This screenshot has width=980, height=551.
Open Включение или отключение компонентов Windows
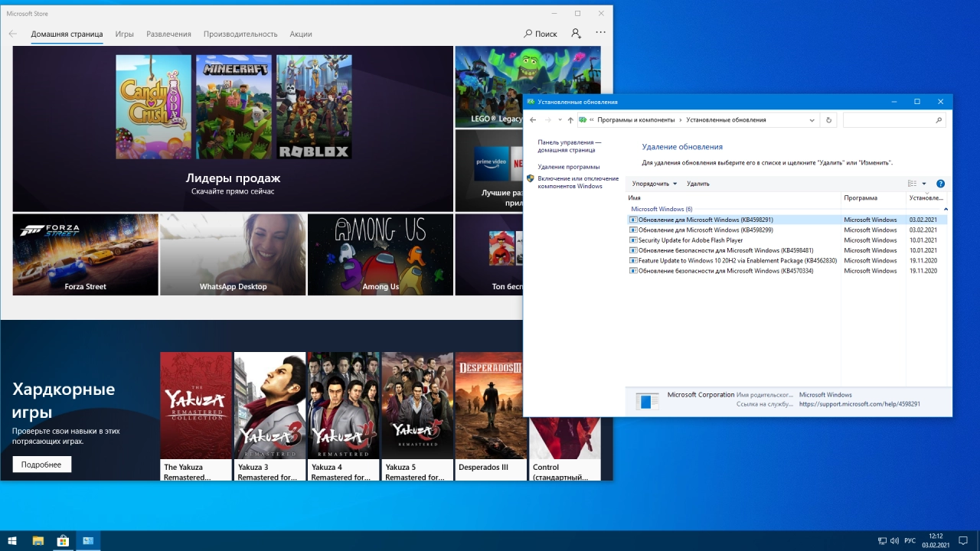point(579,182)
